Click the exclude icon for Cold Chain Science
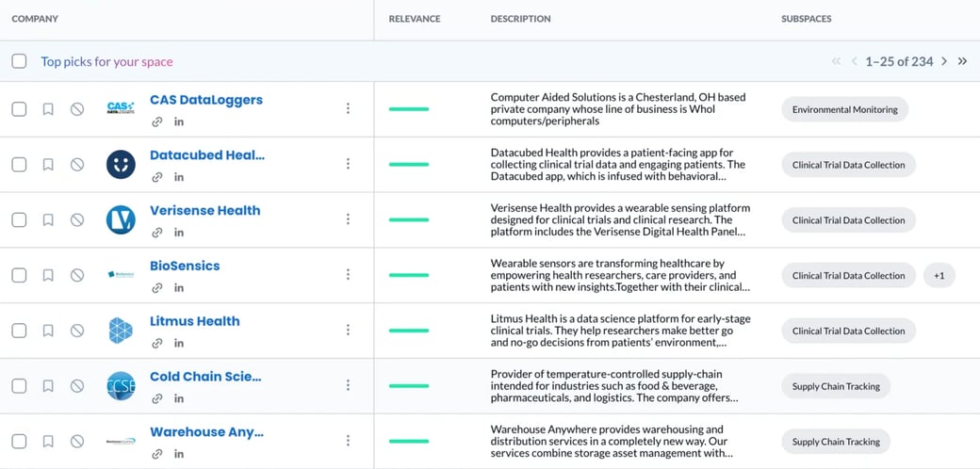Screen dimensions: 980x469 coord(77,386)
